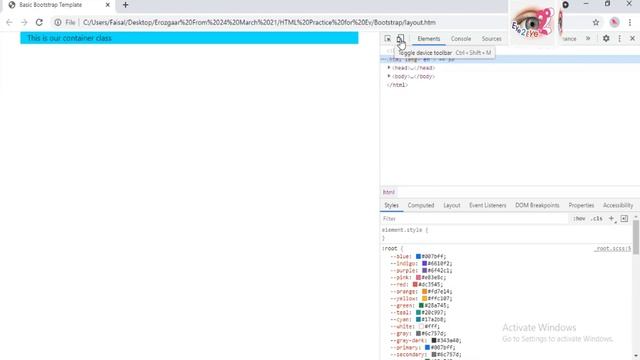Toggle the .cls classes button
The height and width of the screenshot is (360, 640).
tap(597, 219)
